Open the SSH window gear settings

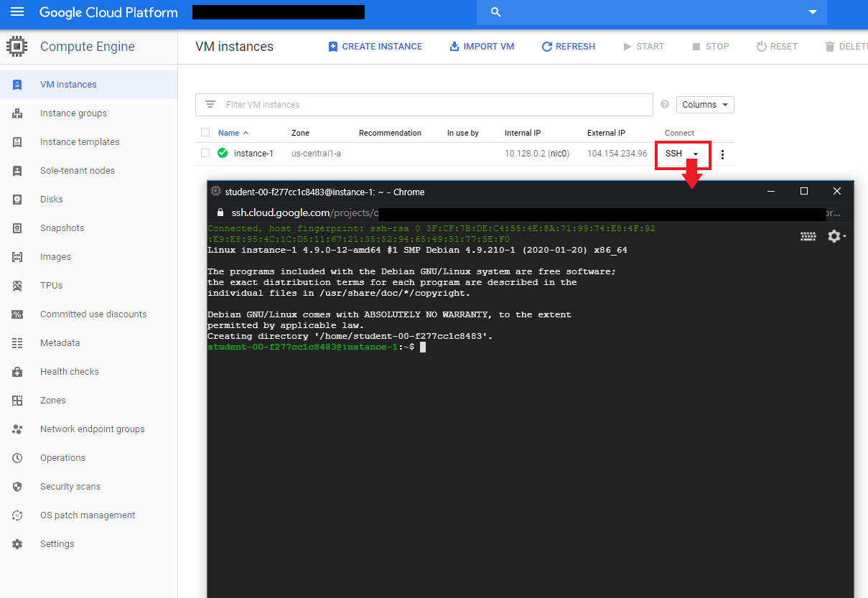pos(837,236)
